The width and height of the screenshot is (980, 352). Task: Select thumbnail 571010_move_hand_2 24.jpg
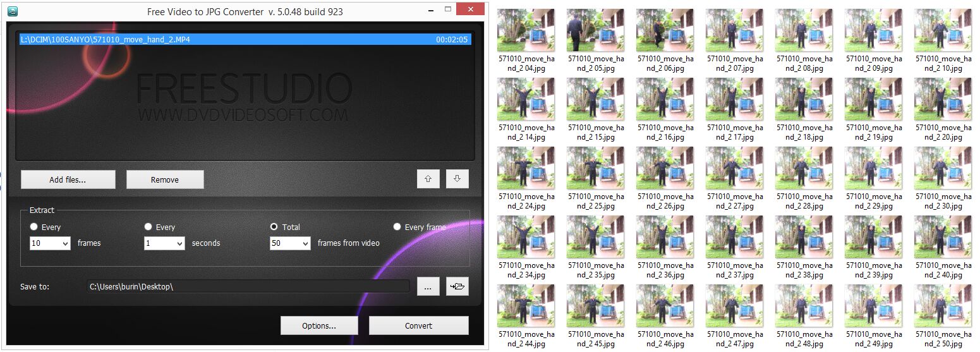pyautogui.click(x=526, y=168)
